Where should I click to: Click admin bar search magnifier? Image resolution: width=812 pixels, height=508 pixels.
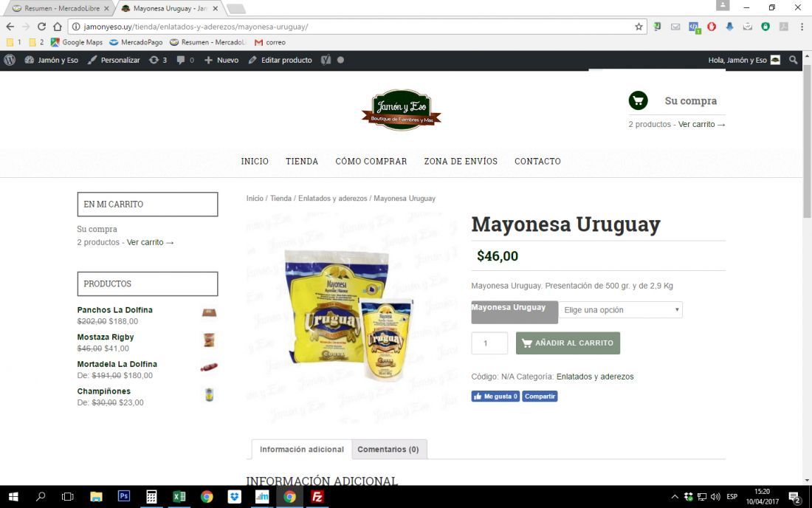pos(793,60)
